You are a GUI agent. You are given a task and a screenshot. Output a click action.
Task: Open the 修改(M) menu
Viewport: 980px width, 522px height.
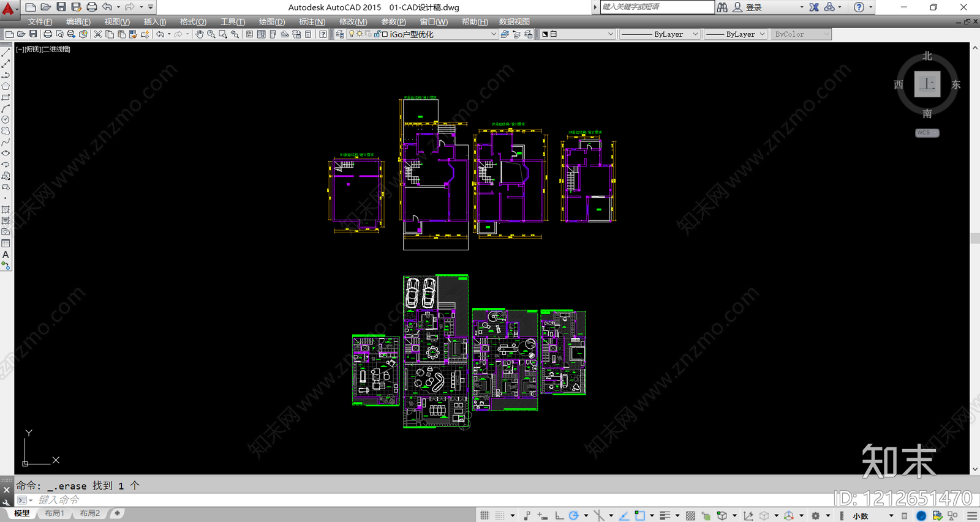tap(353, 21)
